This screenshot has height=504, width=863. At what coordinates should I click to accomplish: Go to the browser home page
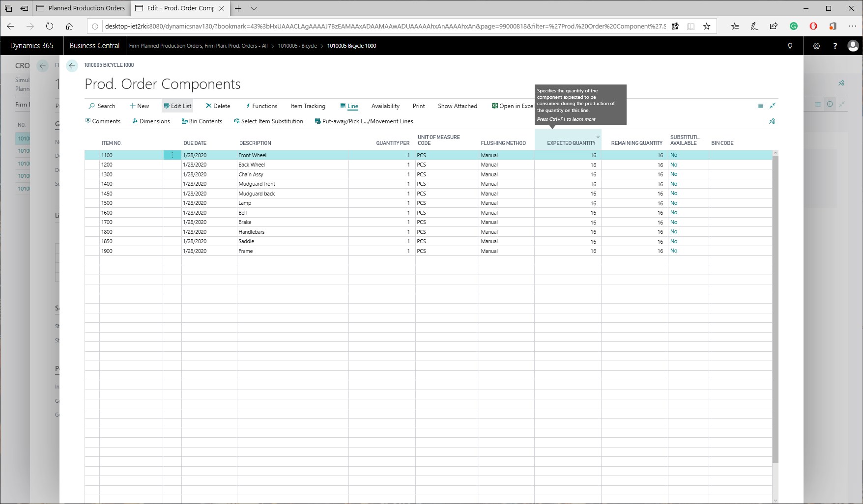(69, 27)
